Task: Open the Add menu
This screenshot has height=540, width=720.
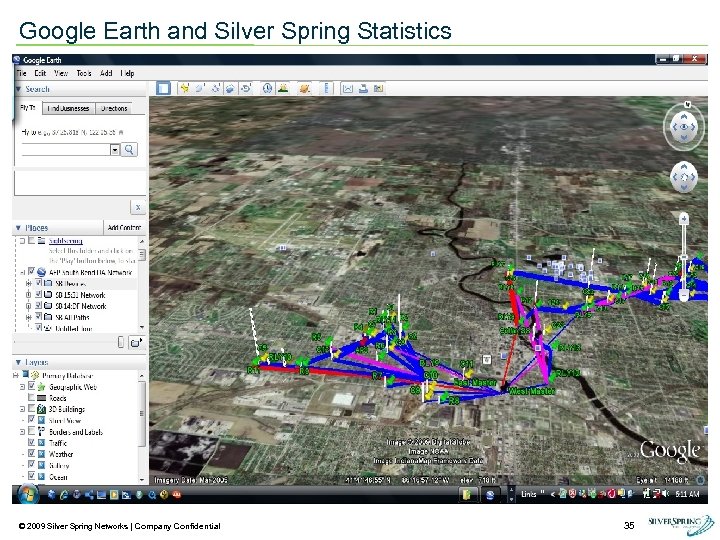Action: click(x=106, y=73)
